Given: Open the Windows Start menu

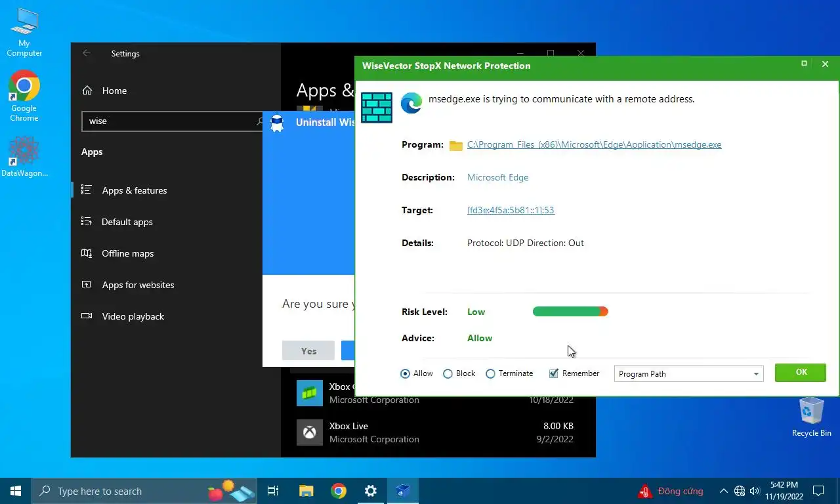Looking at the screenshot, I should [16, 491].
